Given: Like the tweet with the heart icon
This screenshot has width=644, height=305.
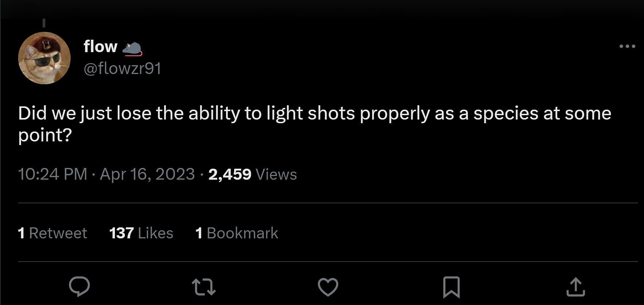Looking at the screenshot, I should tap(328, 287).
